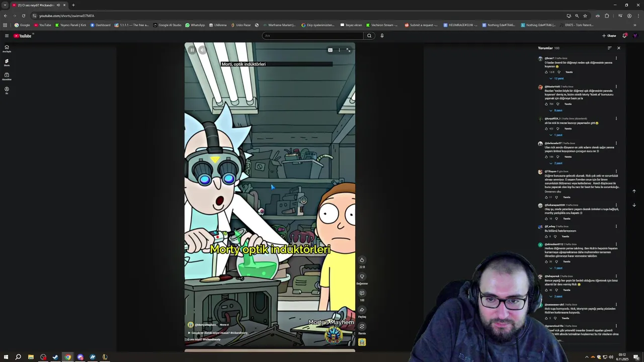Open the sound thumbnail below Remix
Viewport: 644px width, 362px height.
(x=362, y=342)
